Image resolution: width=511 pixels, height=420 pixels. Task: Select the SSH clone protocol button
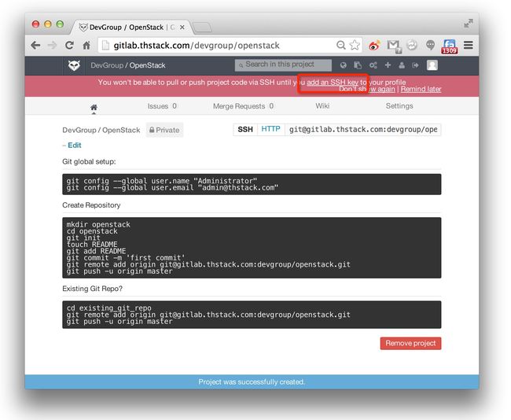click(x=245, y=130)
